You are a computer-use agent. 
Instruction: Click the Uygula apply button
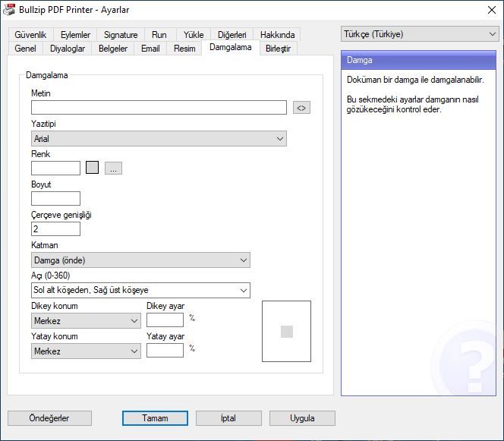pyautogui.click(x=302, y=418)
